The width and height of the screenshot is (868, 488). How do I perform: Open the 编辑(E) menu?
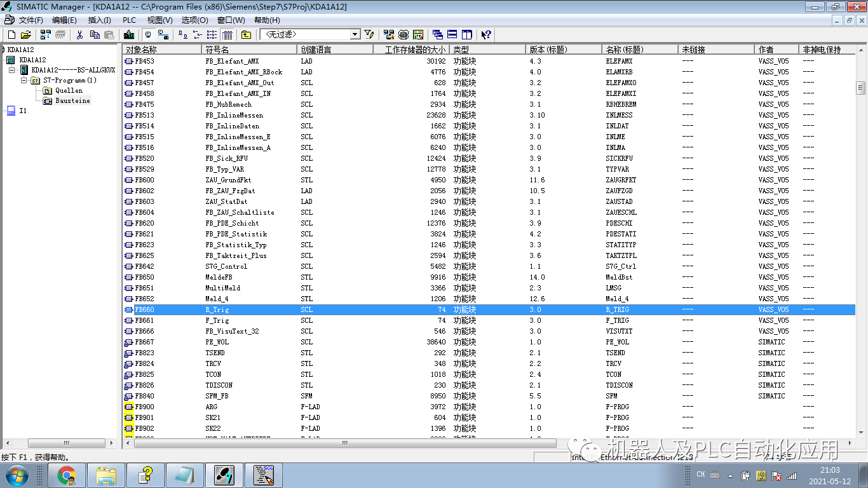point(64,20)
